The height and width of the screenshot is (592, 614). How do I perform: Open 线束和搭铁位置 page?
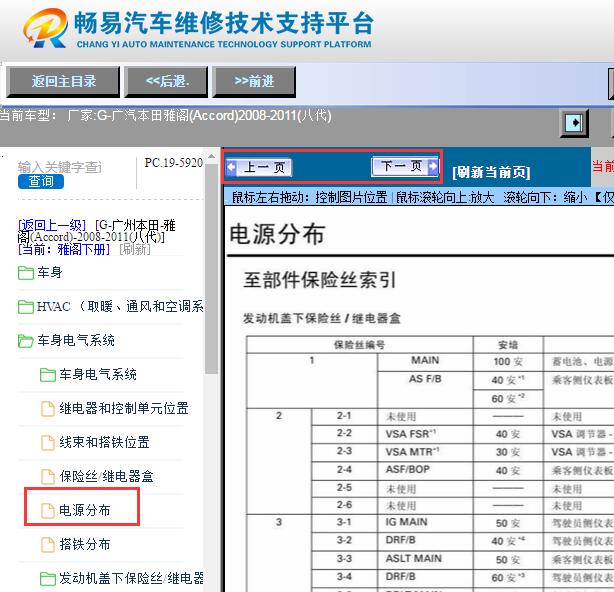click(104, 442)
